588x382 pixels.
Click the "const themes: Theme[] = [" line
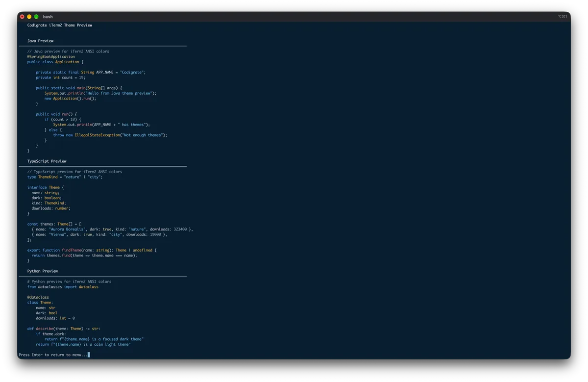54,224
